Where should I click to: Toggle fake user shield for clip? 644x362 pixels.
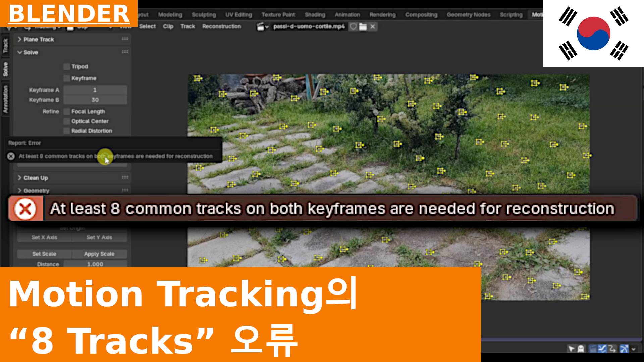[x=353, y=27]
